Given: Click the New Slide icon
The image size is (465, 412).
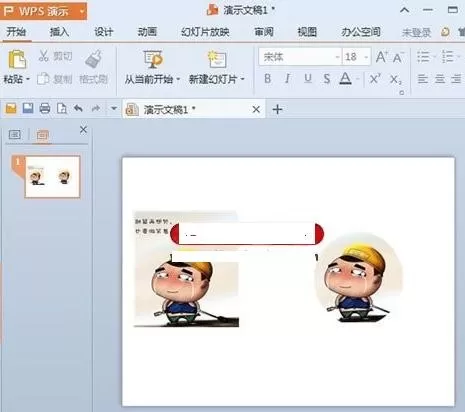Looking at the screenshot, I should [217, 59].
